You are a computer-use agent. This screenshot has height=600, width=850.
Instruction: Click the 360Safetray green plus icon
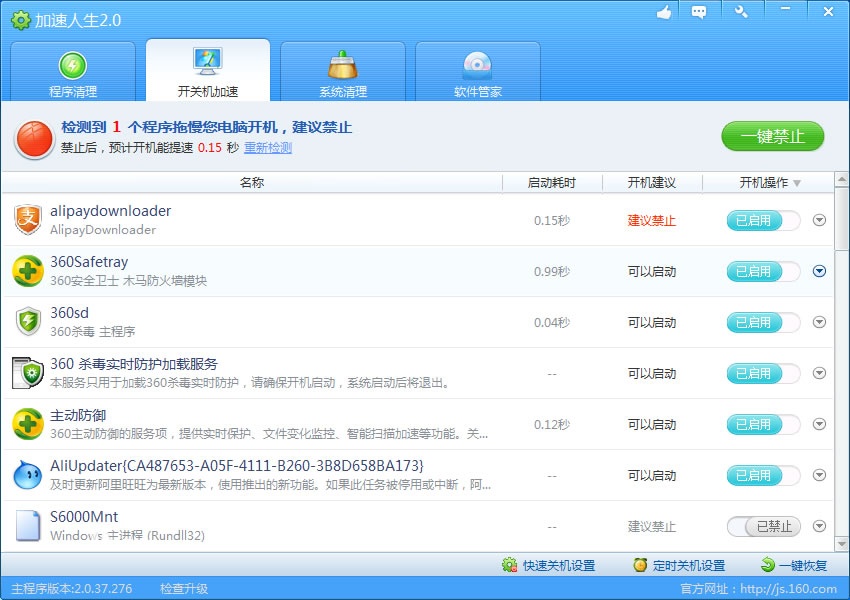28,271
